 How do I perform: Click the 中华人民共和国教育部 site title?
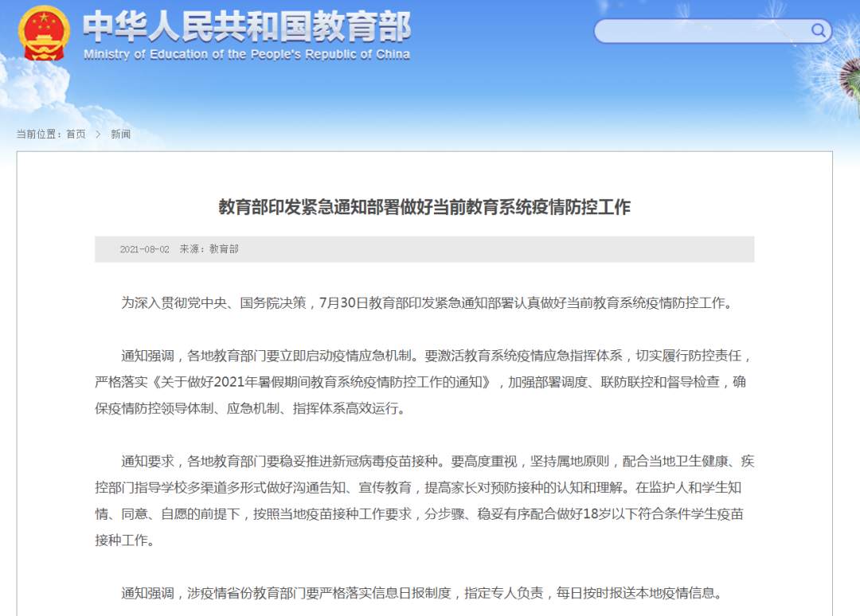247,27
